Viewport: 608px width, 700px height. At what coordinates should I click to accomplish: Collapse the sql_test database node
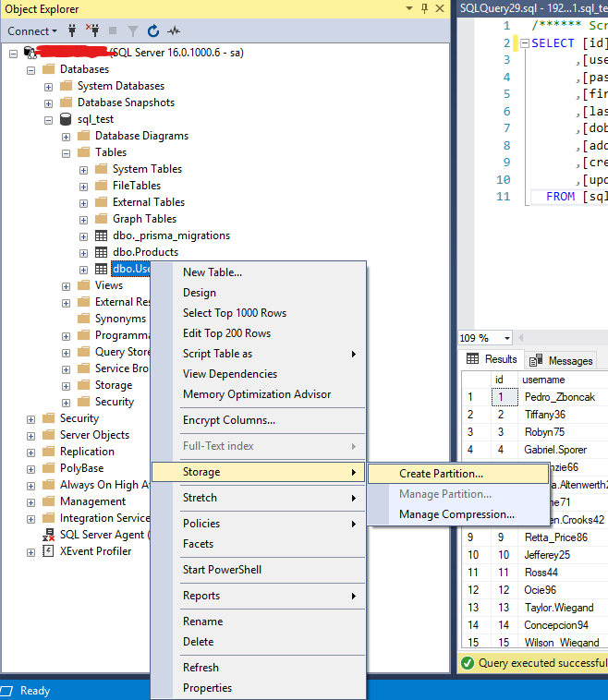(x=48, y=120)
